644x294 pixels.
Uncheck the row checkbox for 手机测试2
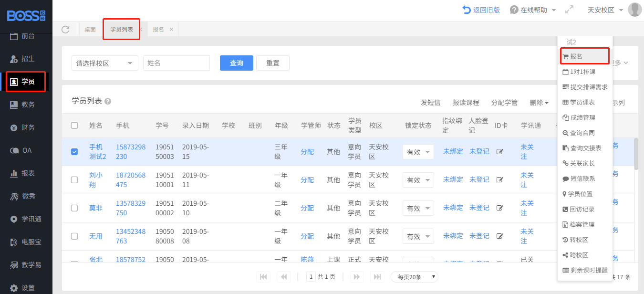tap(74, 152)
